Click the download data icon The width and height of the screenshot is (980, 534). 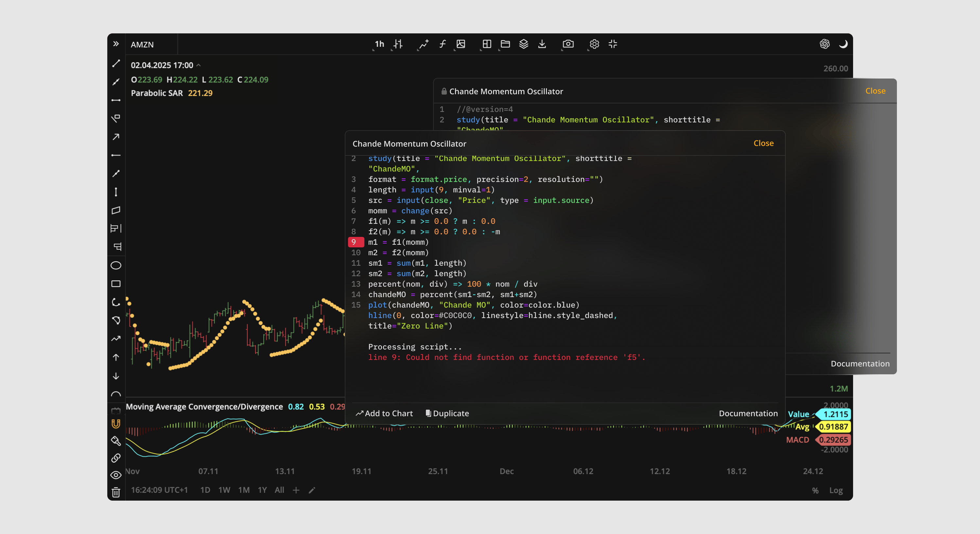click(542, 44)
